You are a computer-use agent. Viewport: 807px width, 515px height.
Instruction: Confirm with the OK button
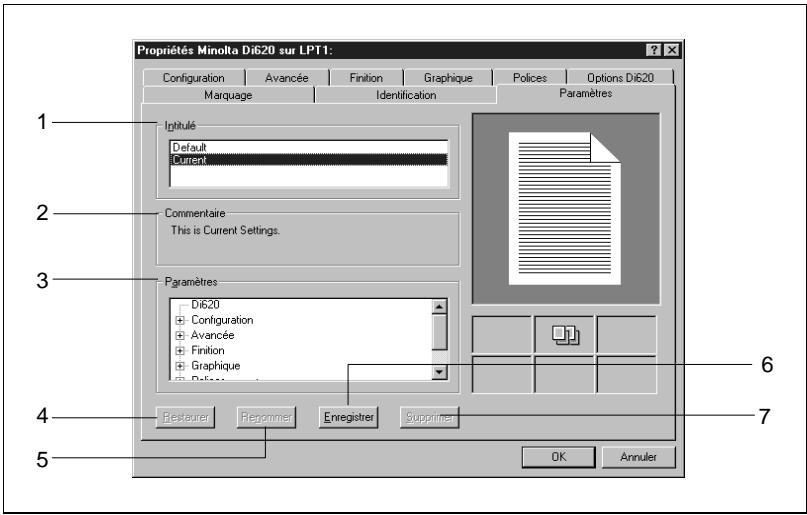tap(559, 457)
